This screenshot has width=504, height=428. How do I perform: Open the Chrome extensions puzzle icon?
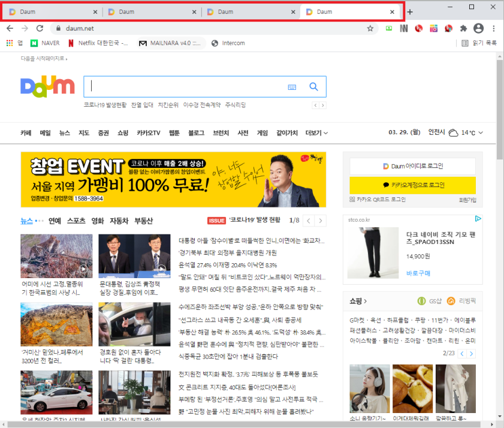pos(463,28)
